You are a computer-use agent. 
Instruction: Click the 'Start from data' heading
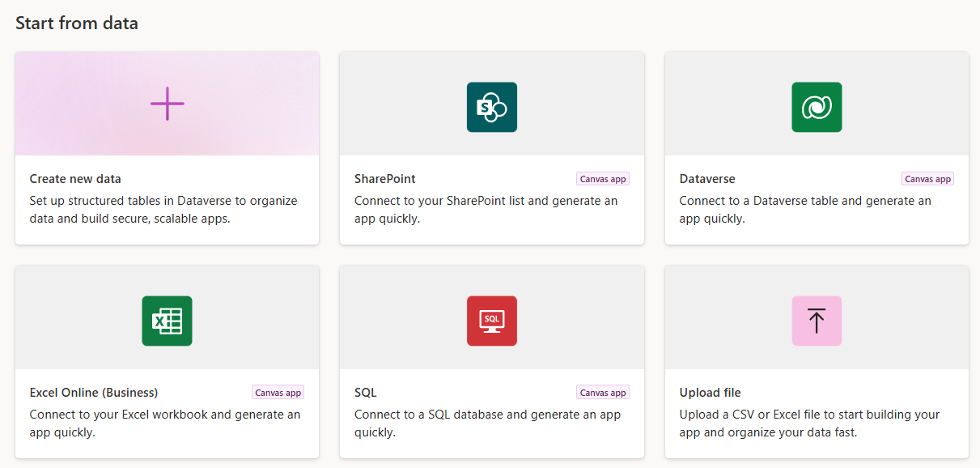pyautogui.click(x=77, y=23)
